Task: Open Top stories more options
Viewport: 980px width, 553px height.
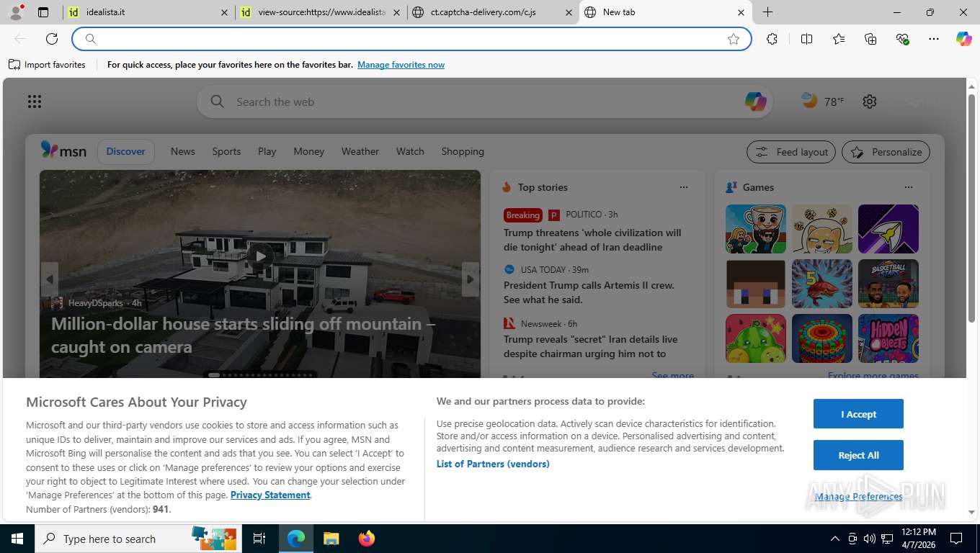Action: 684,187
